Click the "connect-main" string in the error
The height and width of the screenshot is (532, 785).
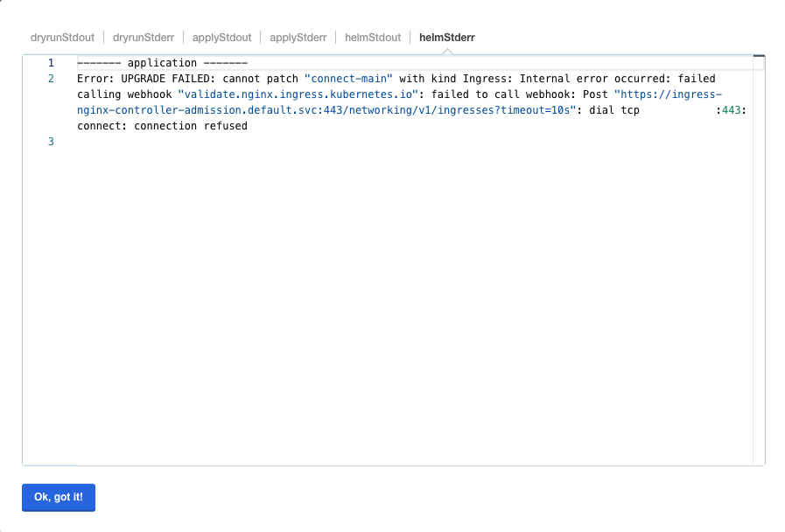348,79
